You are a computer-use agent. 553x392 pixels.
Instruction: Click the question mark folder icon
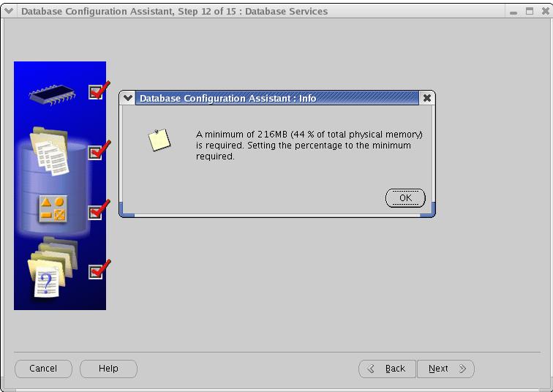point(47,272)
